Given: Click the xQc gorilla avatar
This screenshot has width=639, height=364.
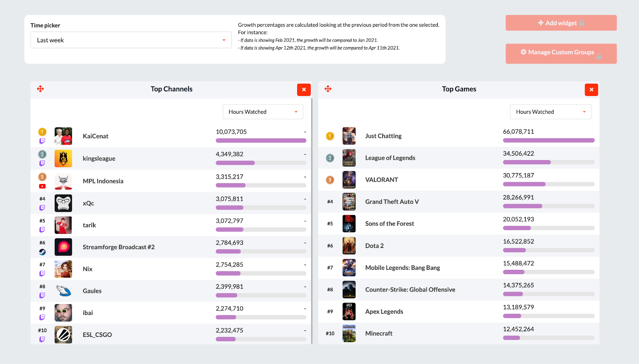Looking at the screenshot, I should (x=63, y=203).
